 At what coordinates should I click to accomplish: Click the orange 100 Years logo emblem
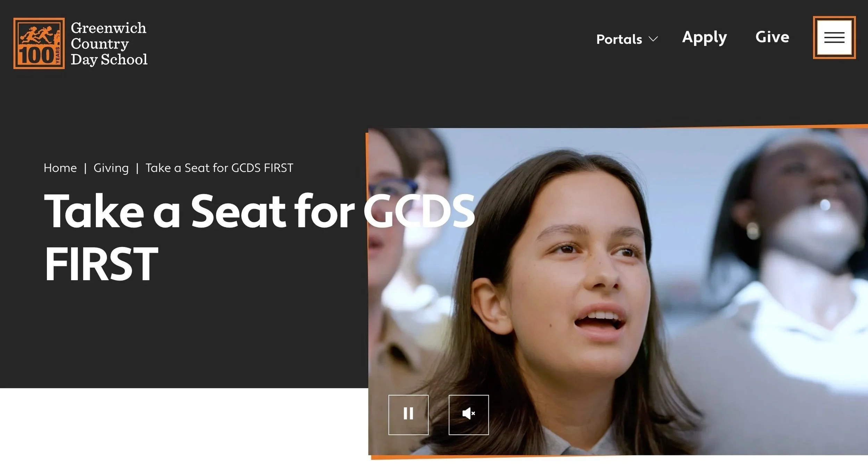39,43
